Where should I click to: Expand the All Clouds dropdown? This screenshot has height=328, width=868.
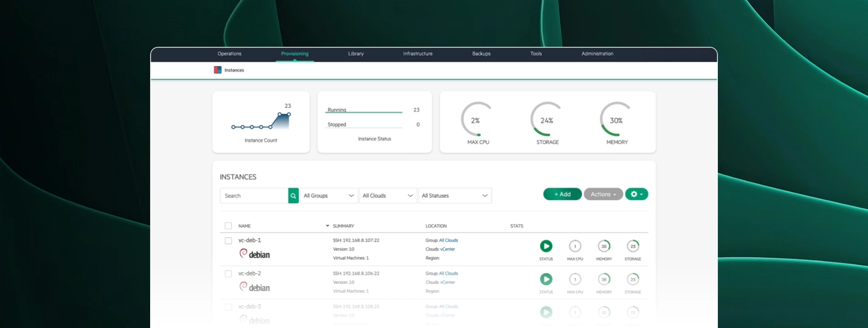[388, 196]
